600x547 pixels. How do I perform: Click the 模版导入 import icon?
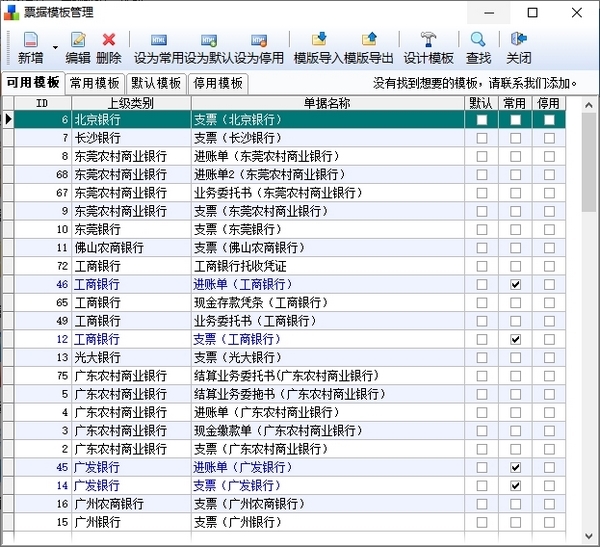319,39
